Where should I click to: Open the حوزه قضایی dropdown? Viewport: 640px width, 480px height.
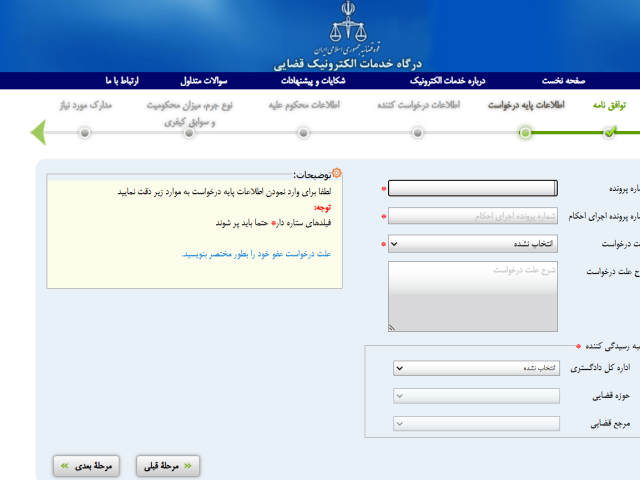click(x=476, y=396)
